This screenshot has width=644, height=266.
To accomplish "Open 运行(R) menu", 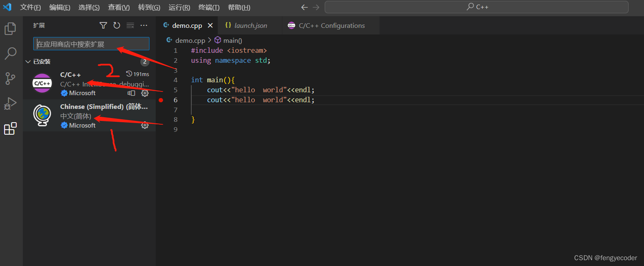I will 179,7.
